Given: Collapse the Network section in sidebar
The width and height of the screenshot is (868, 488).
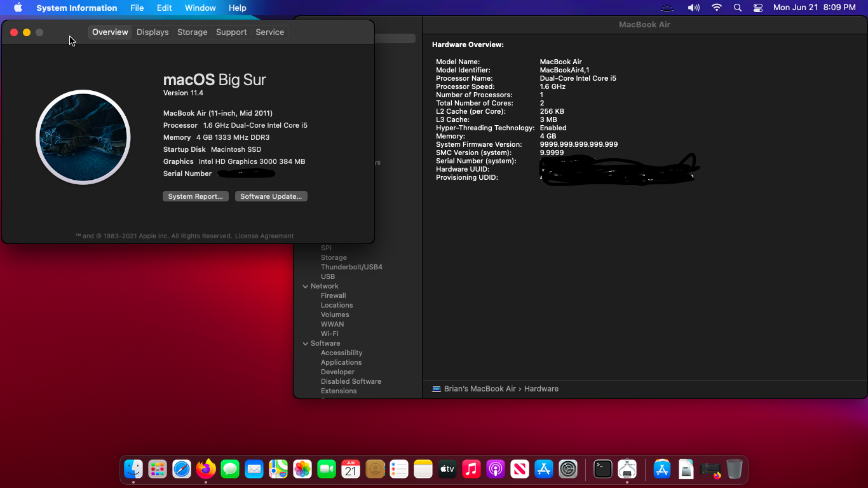Looking at the screenshot, I should (x=305, y=287).
